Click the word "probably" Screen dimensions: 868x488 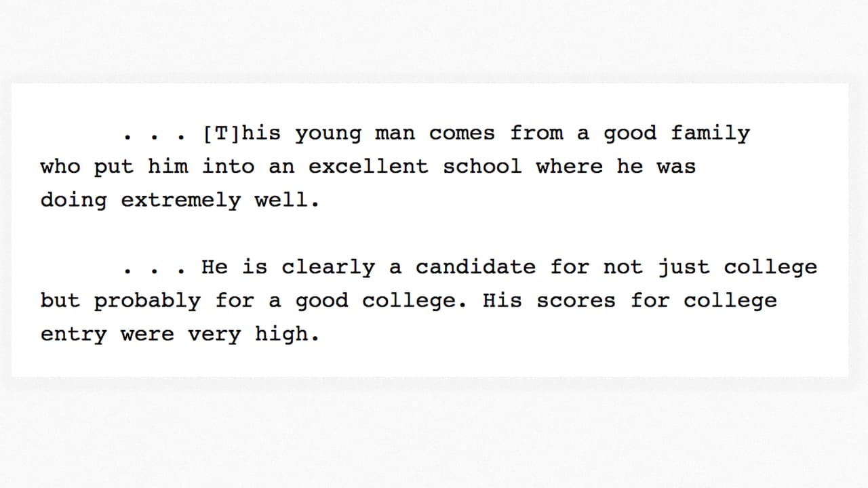(x=147, y=302)
